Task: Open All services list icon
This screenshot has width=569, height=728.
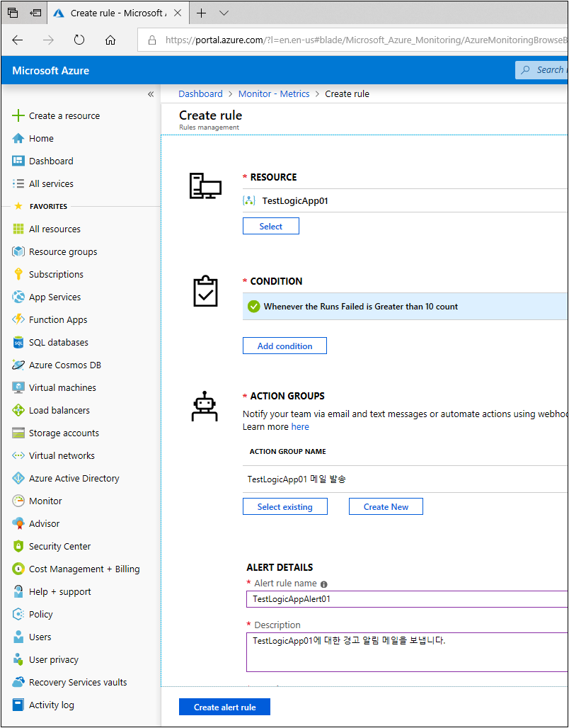Action: [x=18, y=184]
